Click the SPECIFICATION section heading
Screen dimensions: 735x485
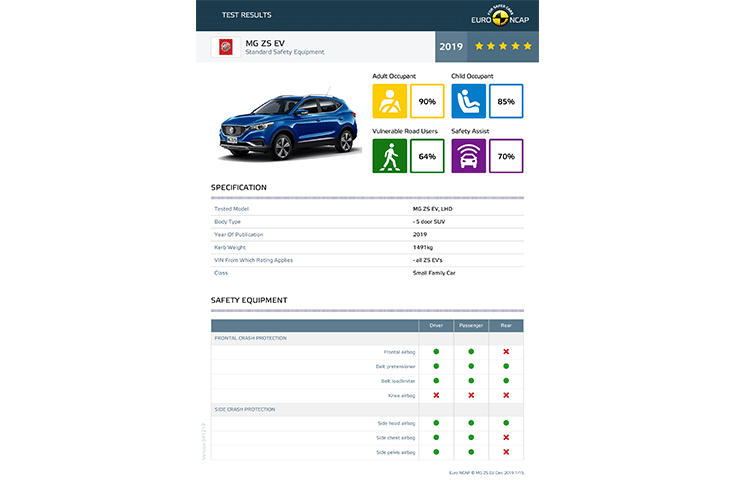coord(239,187)
